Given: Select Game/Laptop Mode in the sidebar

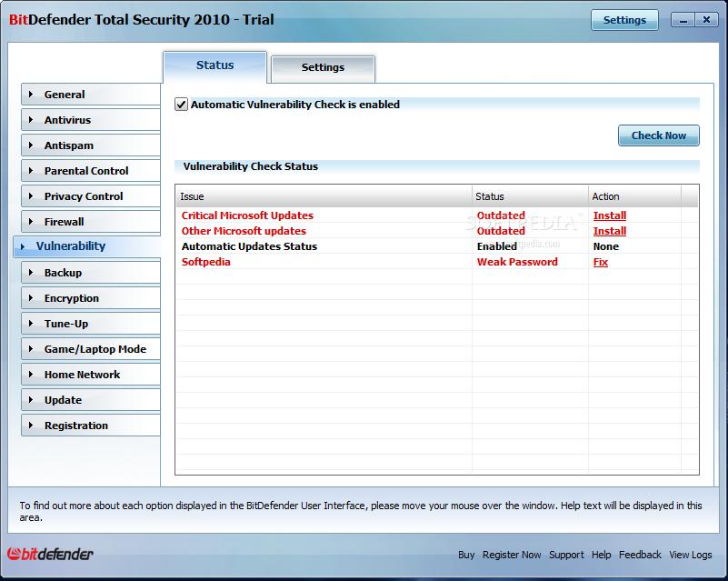Looking at the screenshot, I should click(x=95, y=349).
